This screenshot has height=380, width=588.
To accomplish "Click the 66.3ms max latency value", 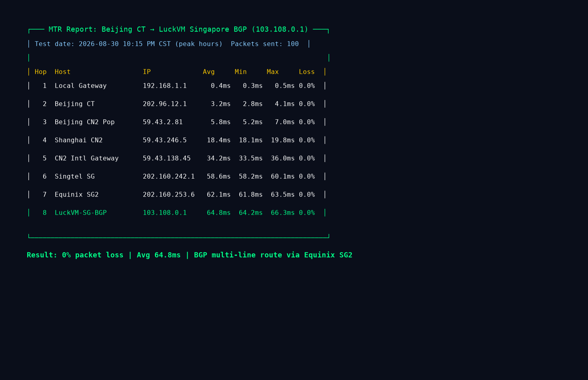I will pos(283,213).
